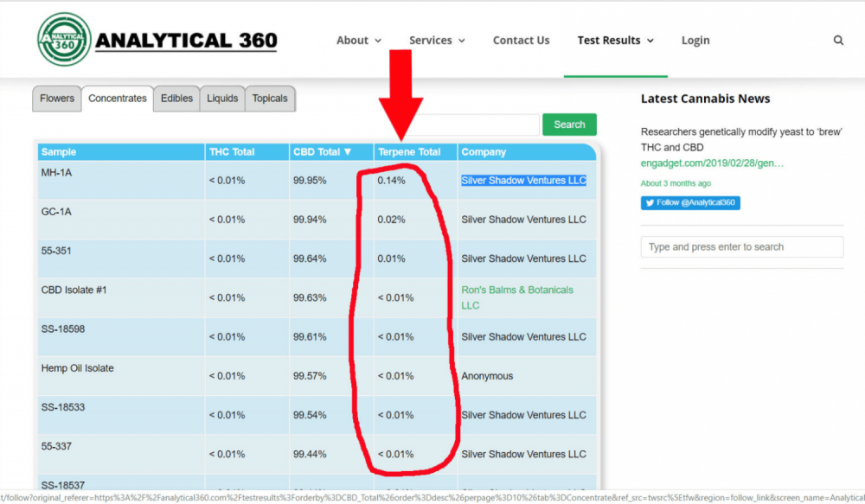Open the Liquids tab
Image resolution: width=865 pixels, height=504 pixels.
click(222, 99)
